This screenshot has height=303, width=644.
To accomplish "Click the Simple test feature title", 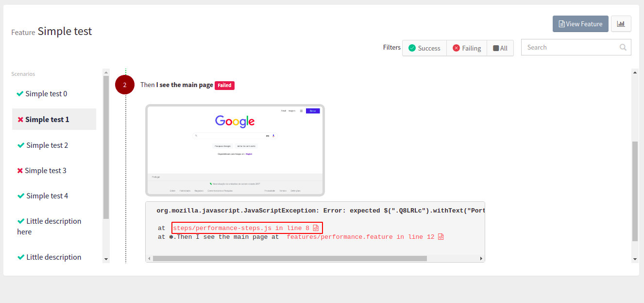I will point(65,31).
